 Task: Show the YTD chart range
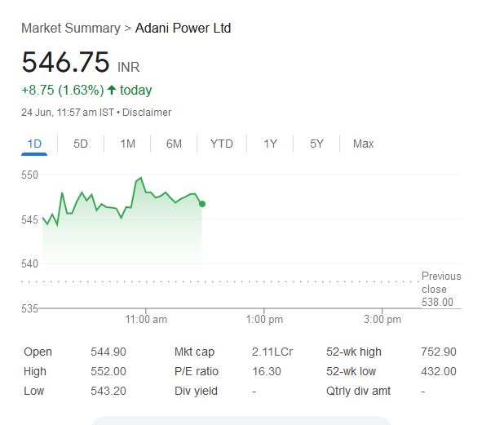[x=222, y=144]
